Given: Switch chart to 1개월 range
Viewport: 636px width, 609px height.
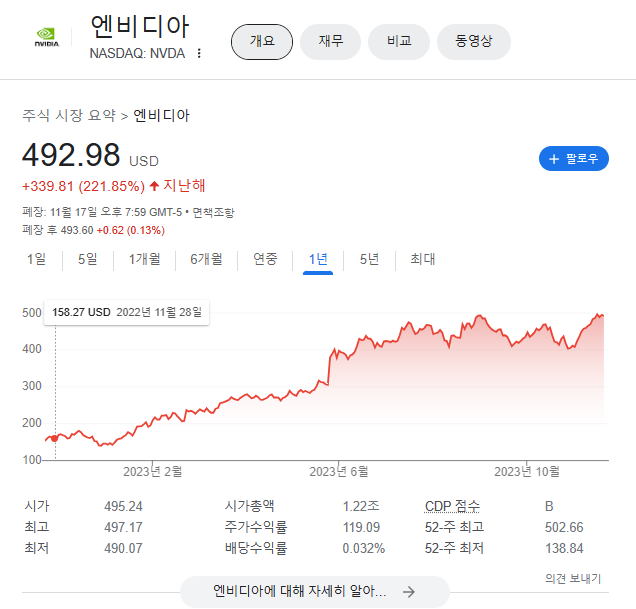Looking at the screenshot, I should pyautogui.click(x=144, y=259).
